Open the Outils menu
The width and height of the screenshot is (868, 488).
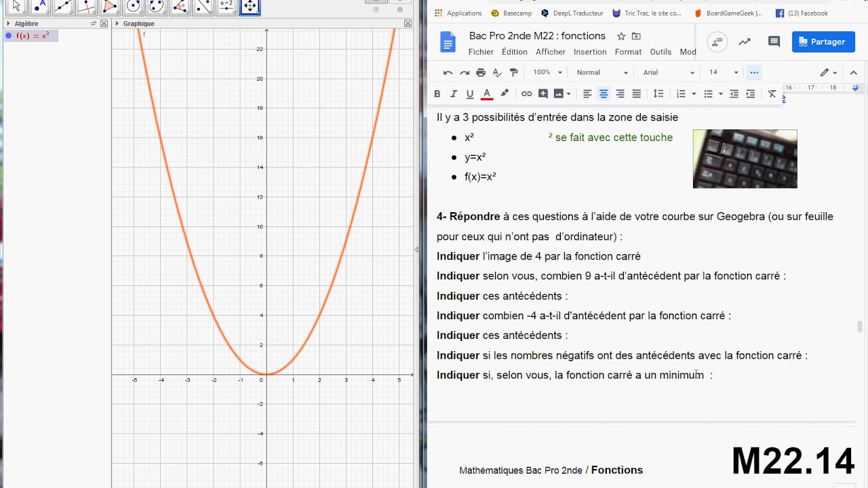[x=660, y=52]
